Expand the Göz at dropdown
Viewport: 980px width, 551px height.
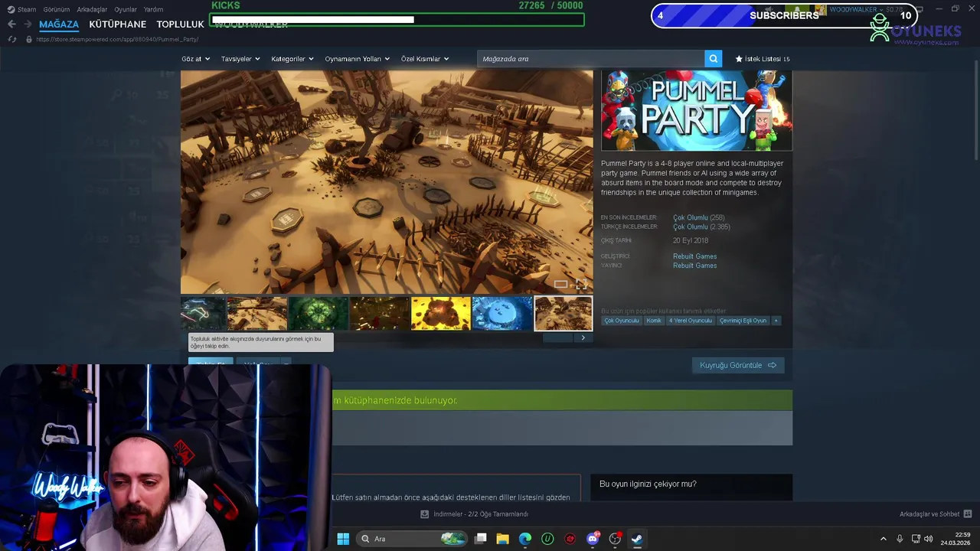(x=196, y=59)
